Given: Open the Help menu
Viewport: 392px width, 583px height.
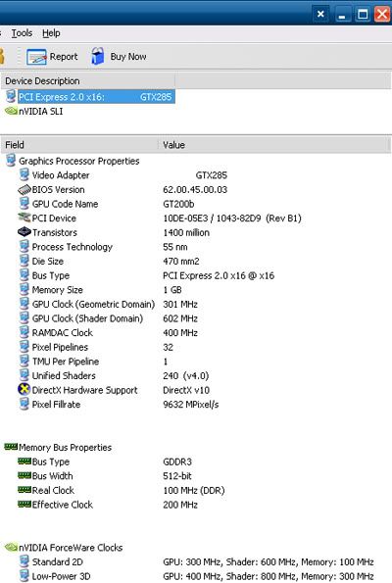Looking at the screenshot, I should (51, 33).
